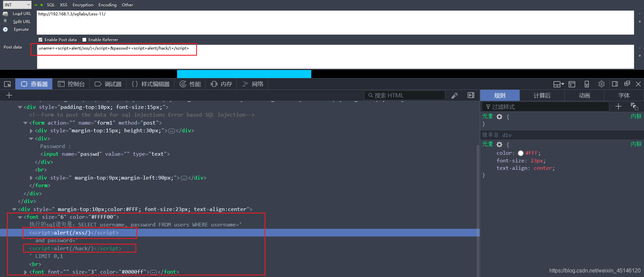This screenshot has width=644, height=277.
Task: Click the green minus icon in HackBar
Action: click(x=36, y=5)
